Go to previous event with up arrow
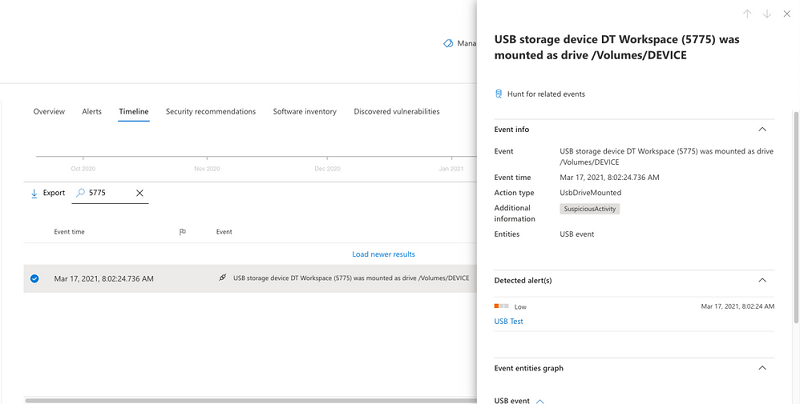This screenshot has height=404, width=800. point(747,14)
